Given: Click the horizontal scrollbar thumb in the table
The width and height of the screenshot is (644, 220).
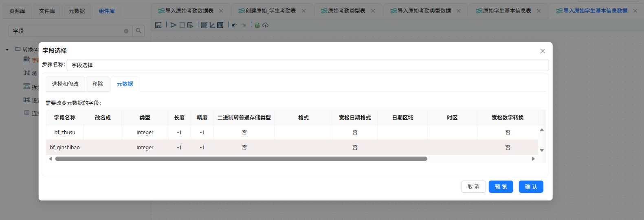Looking at the screenshot, I should pos(241,159).
